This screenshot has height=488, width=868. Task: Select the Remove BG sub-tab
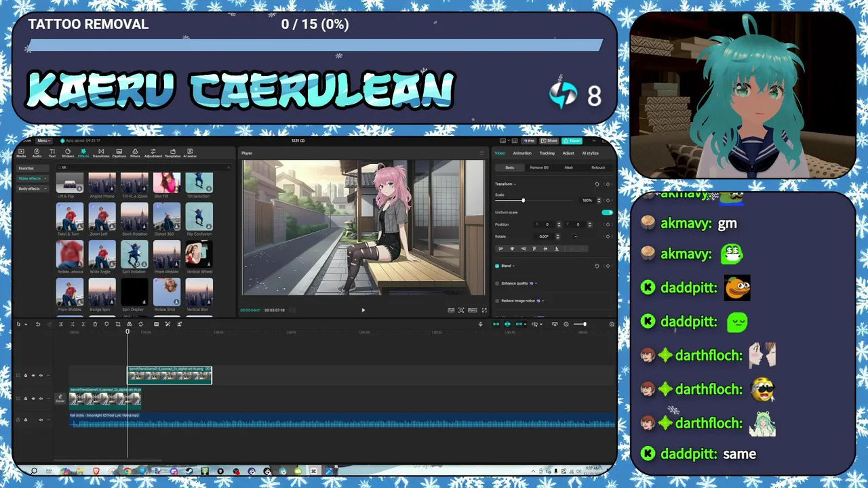point(539,167)
